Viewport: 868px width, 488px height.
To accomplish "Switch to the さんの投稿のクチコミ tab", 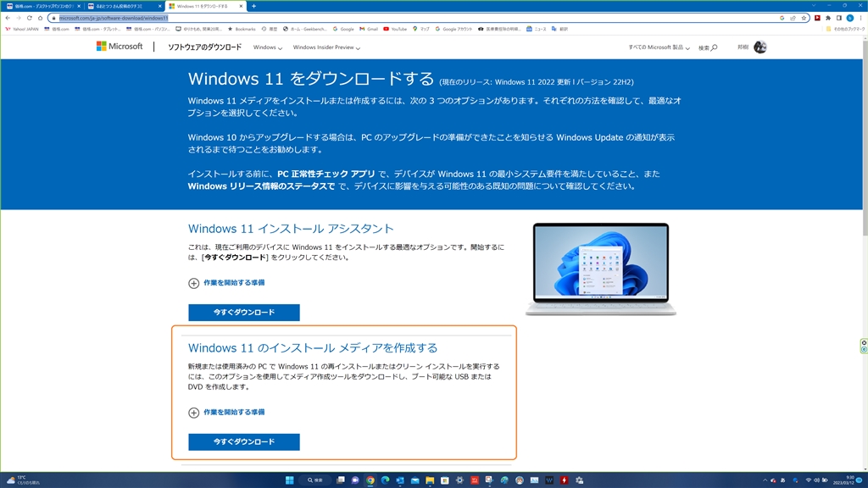I will (x=125, y=6).
